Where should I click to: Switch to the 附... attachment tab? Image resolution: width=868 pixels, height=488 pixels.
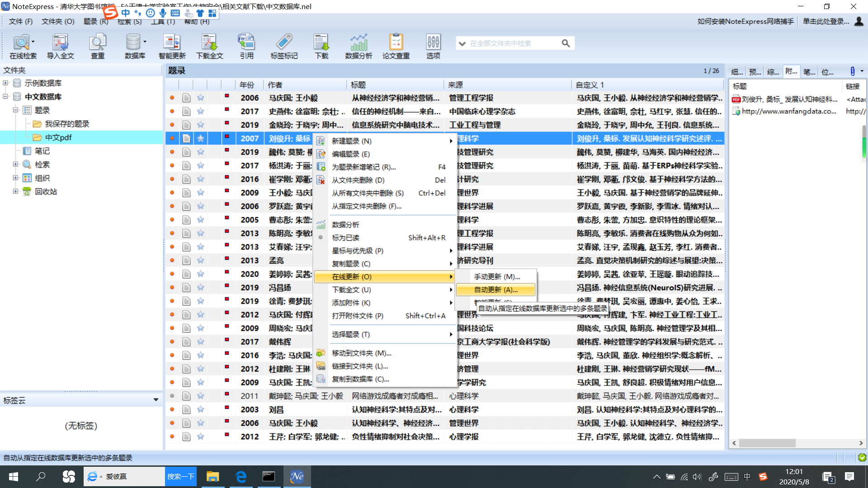791,71
